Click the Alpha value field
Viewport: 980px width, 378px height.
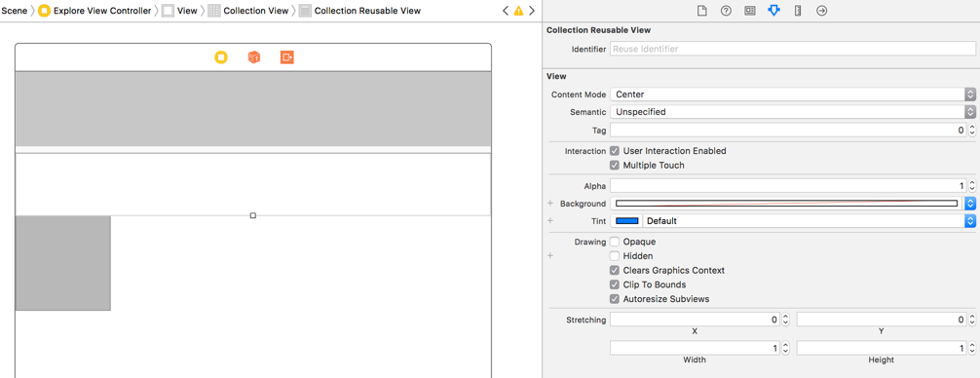click(788, 185)
